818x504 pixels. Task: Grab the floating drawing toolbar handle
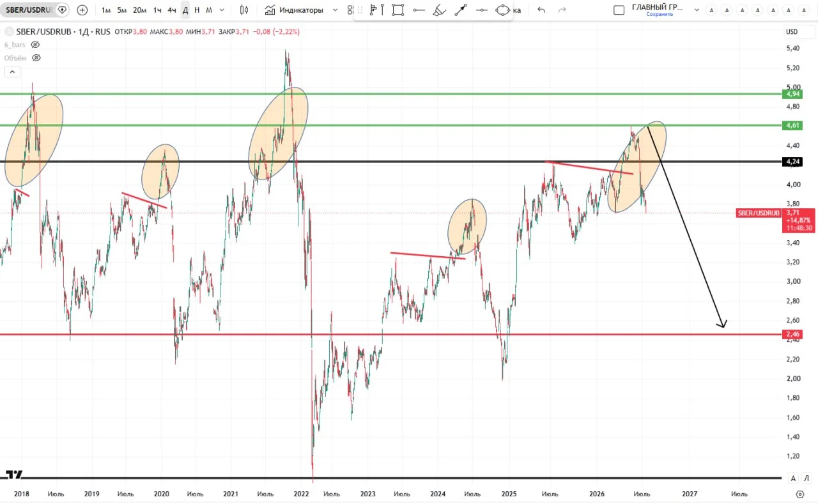[359, 10]
